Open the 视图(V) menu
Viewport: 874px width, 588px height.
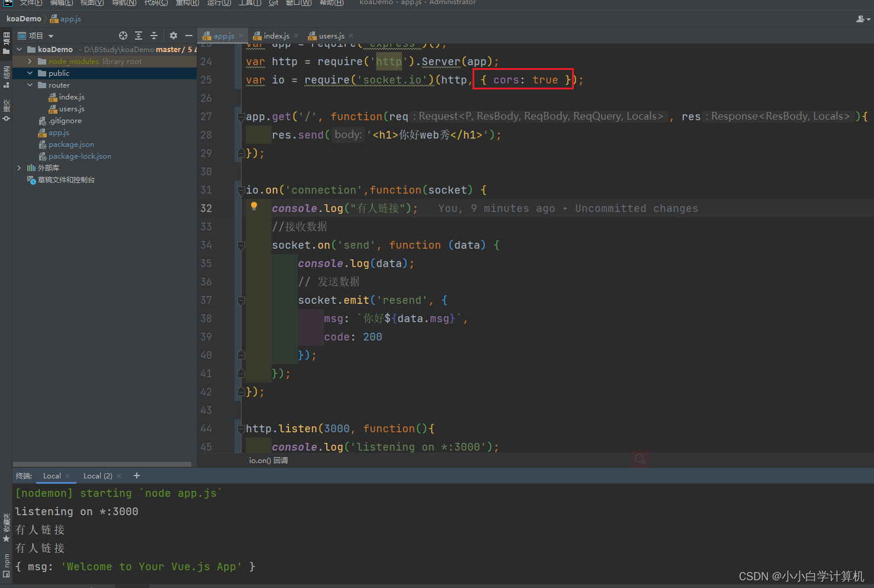[x=92, y=3]
